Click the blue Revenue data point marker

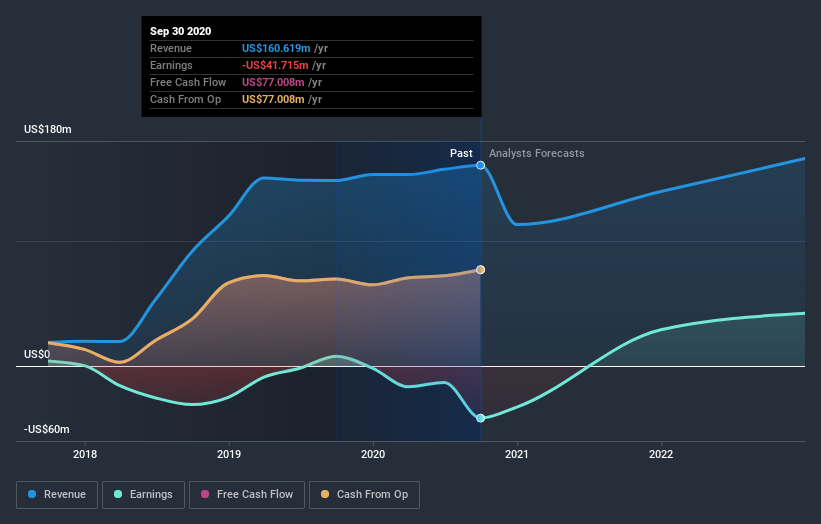(x=480, y=165)
